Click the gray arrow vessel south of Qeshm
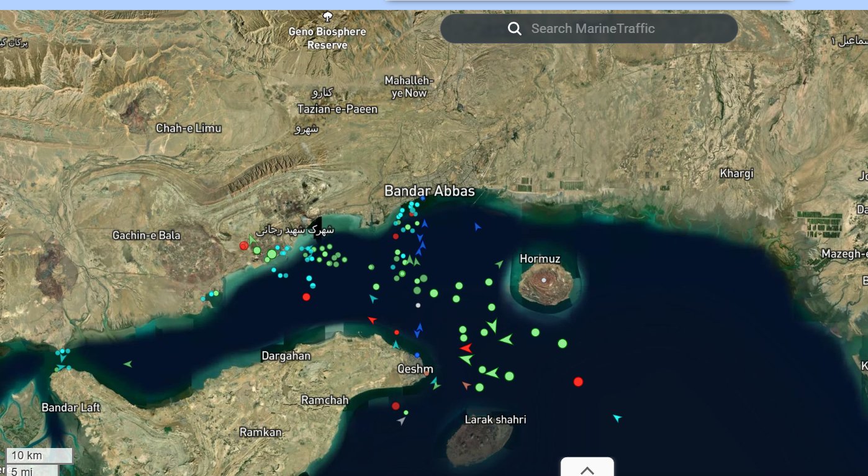The image size is (868, 476). pos(402,421)
